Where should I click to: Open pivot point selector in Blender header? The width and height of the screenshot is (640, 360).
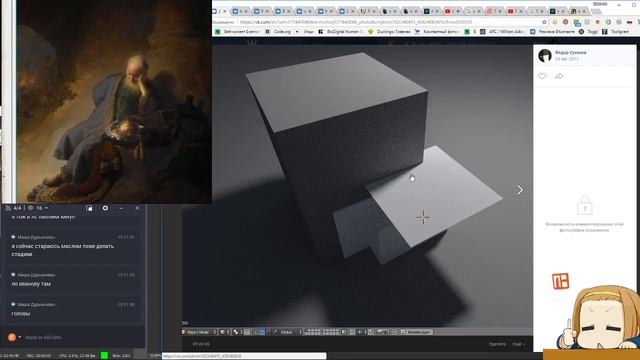point(238,332)
